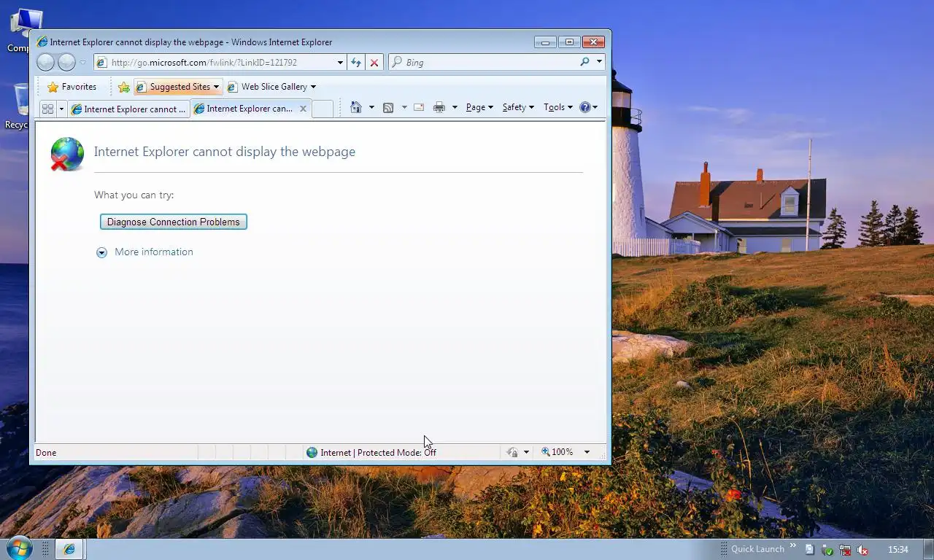Screen dimensions: 934x560
Task: Click Add to Favorites Bar star icon
Action: coord(124,87)
